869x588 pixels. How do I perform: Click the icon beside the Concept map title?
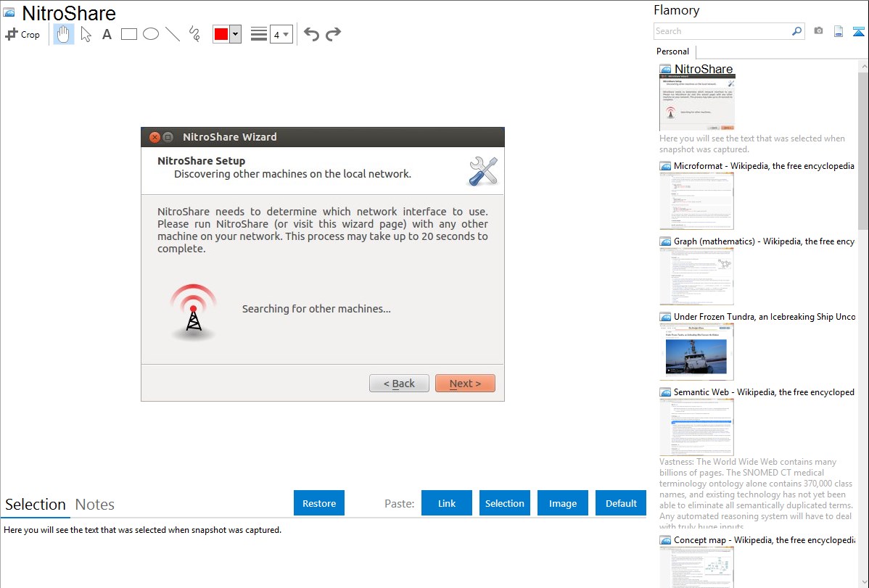click(665, 540)
